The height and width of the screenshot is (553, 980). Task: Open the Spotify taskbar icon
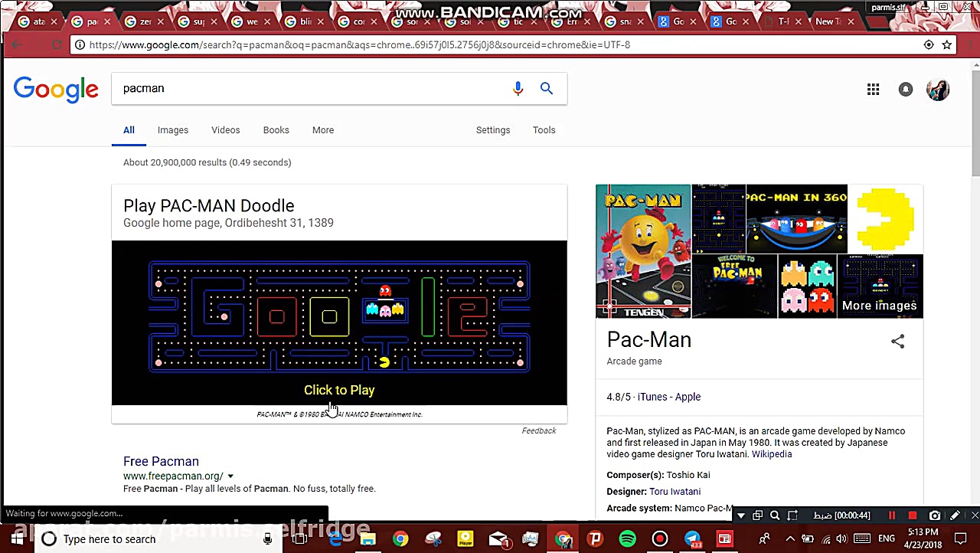pyautogui.click(x=627, y=539)
